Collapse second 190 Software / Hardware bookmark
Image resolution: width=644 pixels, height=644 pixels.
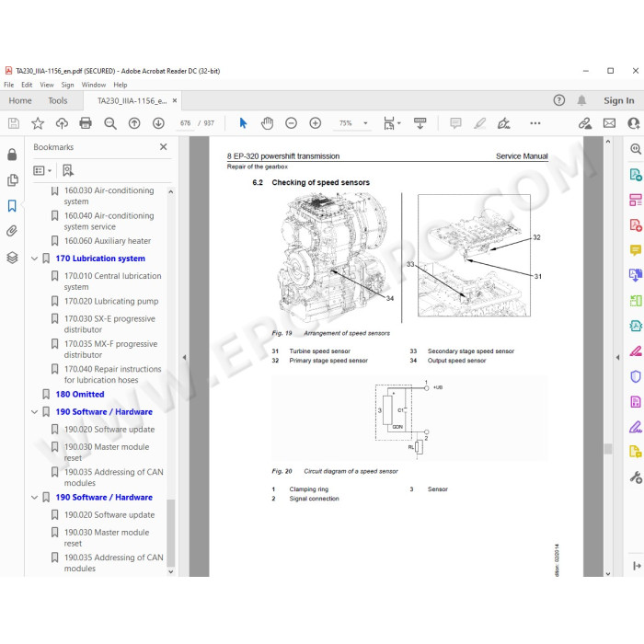coord(35,498)
